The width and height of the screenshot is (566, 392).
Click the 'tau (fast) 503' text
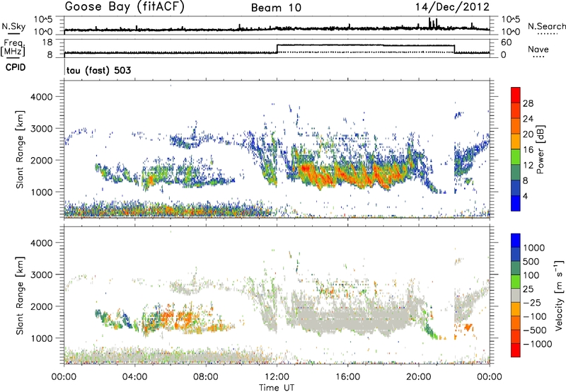pos(99,70)
